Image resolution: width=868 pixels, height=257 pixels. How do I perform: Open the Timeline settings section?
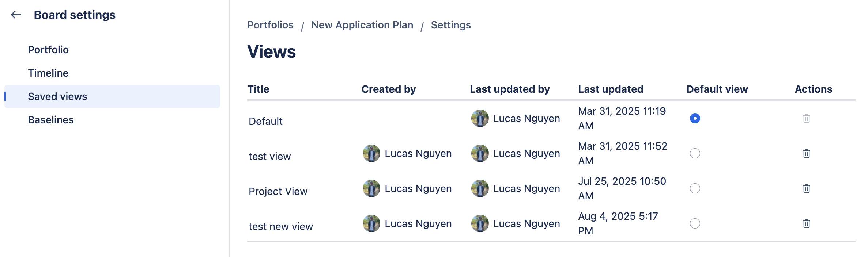[48, 73]
